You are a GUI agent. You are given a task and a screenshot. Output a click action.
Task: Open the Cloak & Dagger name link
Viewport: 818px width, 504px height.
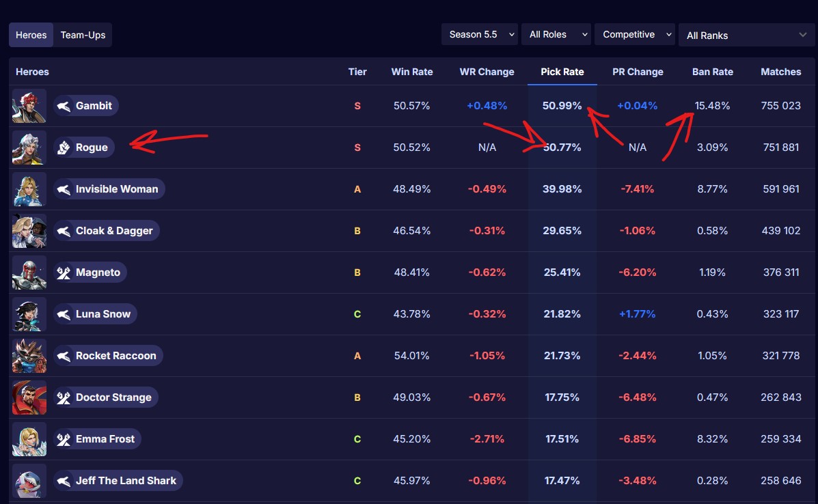click(x=114, y=231)
